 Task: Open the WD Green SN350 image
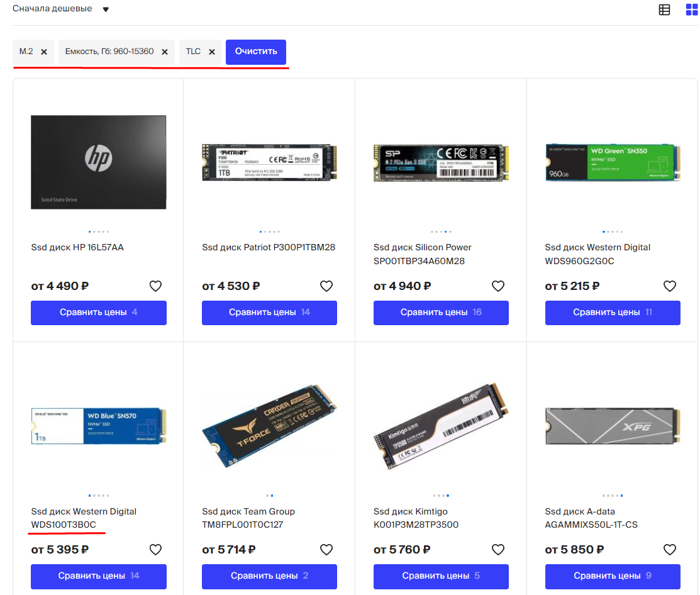(613, 162)
